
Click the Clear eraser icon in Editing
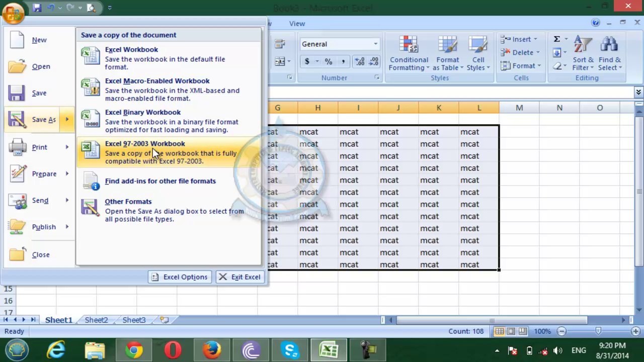coord(557,66)
